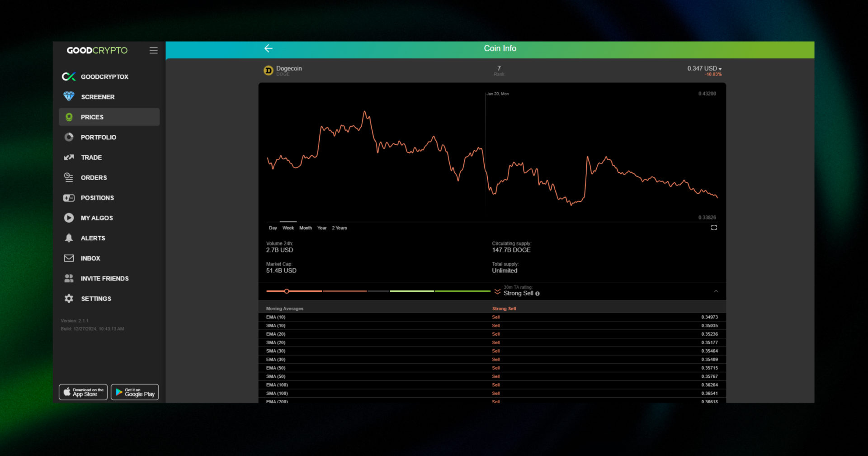The width and height of the screenshot is (868, 456).
Task: Click the SMA (20) row
Action: point(492,343)
